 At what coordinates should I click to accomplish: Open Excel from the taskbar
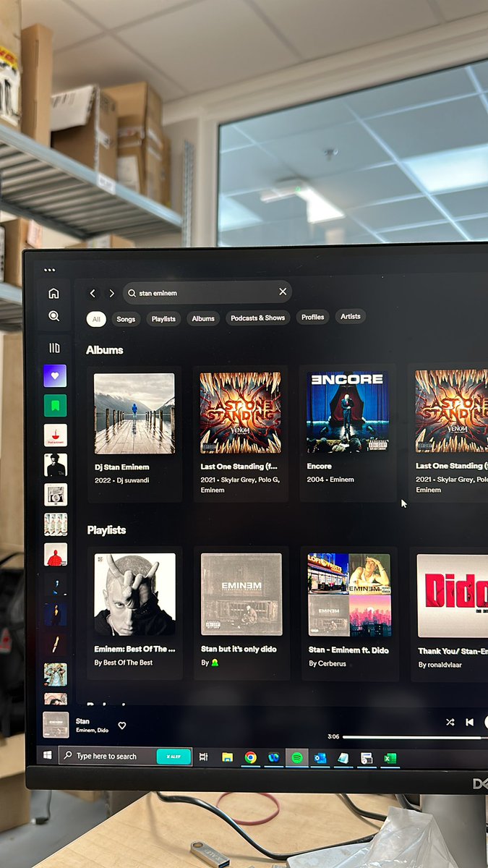coord(389,759)
